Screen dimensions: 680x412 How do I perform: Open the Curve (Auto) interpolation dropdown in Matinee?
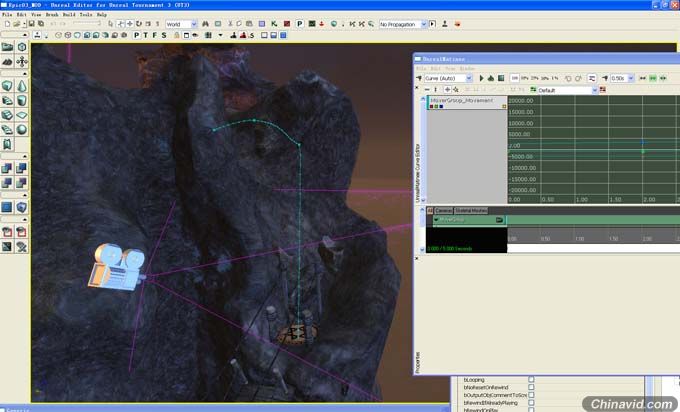(x=469, y=78)
